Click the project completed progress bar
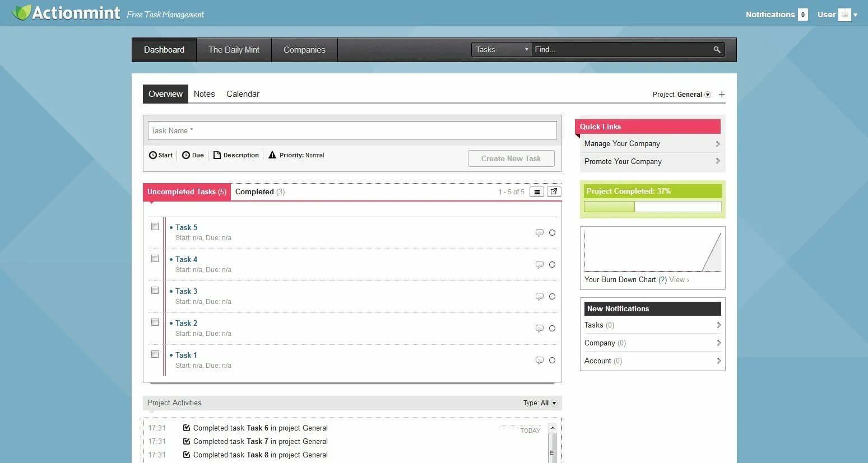The width and height of the screenshot is (868, 463). [x=653, y=207]
